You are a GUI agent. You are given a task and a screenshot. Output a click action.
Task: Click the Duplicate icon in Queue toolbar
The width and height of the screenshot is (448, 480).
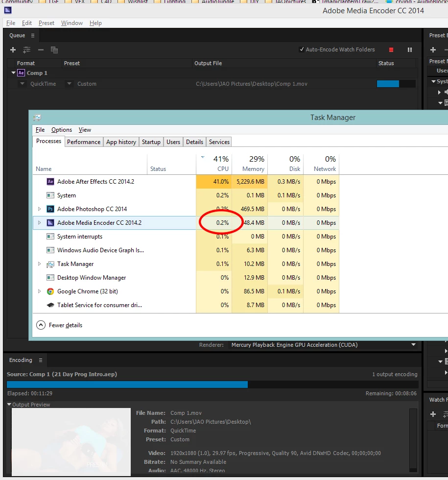click(54, 49)
